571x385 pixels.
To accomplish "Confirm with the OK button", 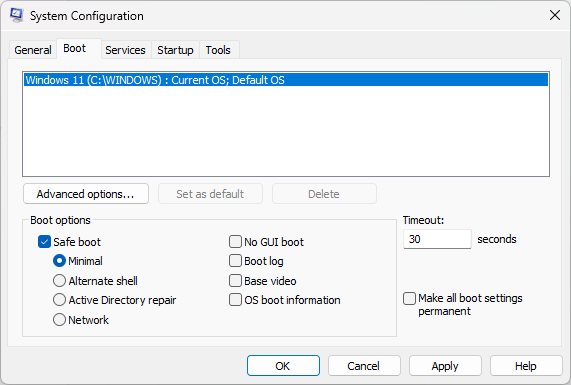I will [x=283, y=366].
